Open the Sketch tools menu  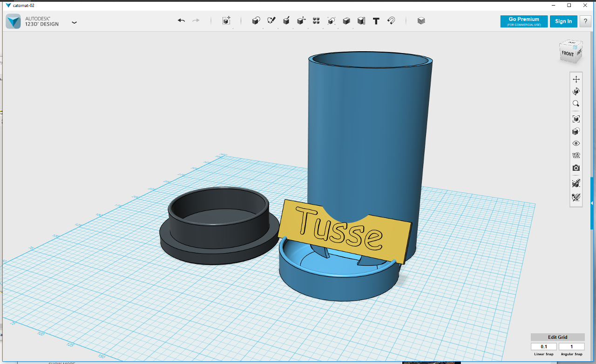pos(271,21)
